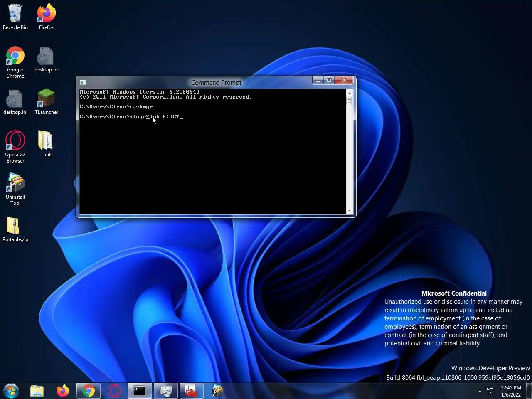Select the TLauncher desktop shortcut
Image resolution: width=532 pixels, height=399 pixels.
46,102
